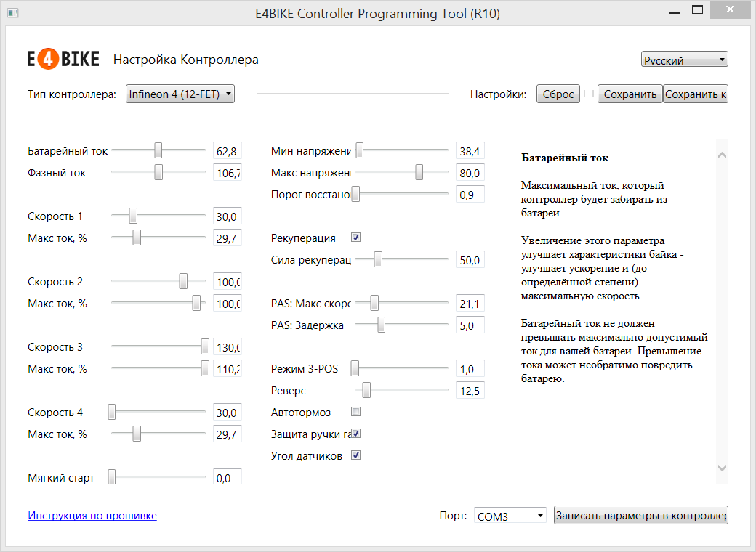Screen dimensions: 756x552
Task: Enable the Автотормоз checkbox
Action: pyautogui.click(x=356, y=412)
